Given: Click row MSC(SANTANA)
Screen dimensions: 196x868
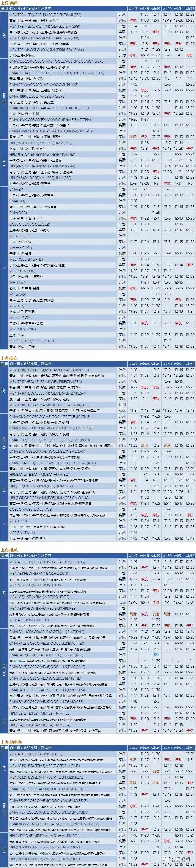Looking at the screenshot, I should (x=63, y=533).
